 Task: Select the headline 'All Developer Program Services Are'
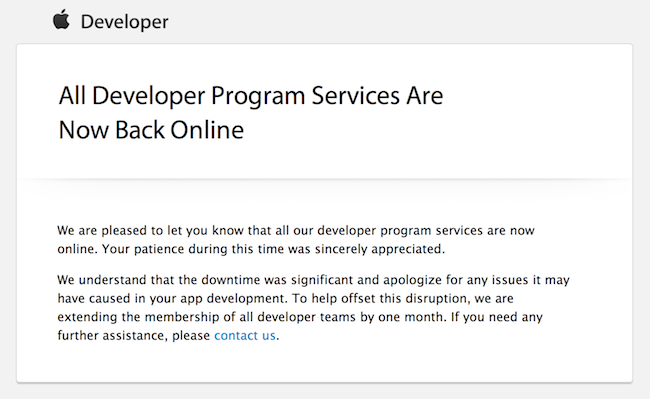[x=251, y=97]
